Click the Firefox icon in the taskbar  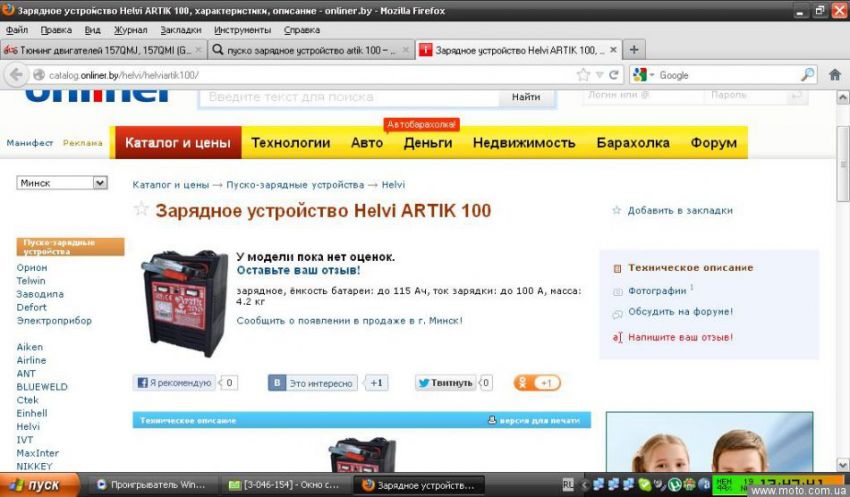[x=369, y=485]
